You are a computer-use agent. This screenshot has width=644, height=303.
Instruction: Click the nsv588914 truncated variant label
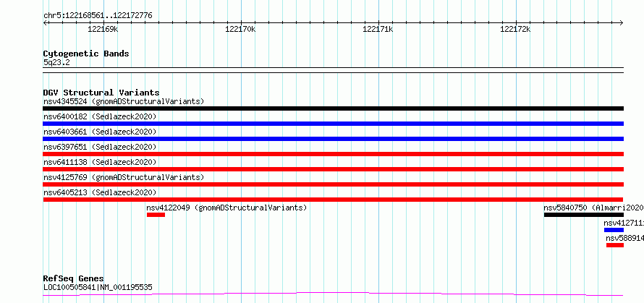tap(624, 238)
